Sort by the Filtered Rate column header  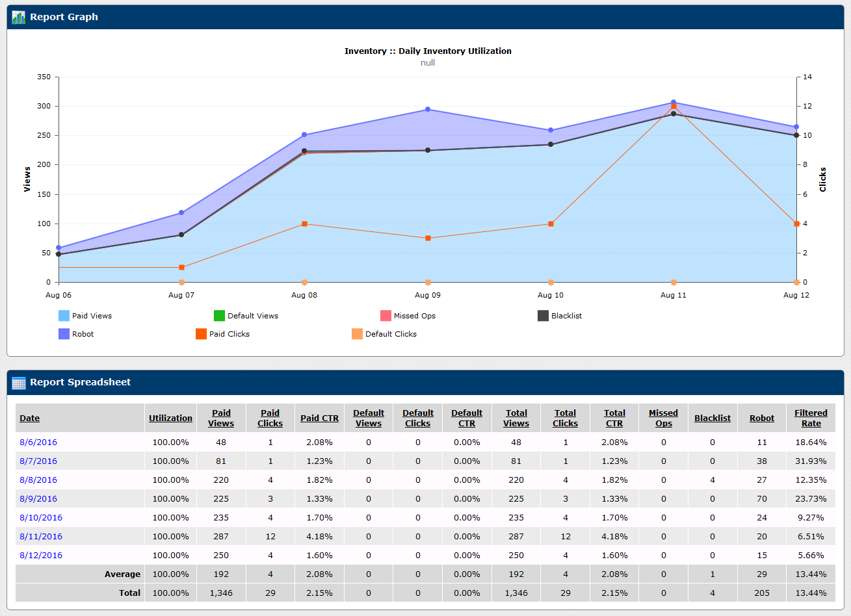[811, 418]
